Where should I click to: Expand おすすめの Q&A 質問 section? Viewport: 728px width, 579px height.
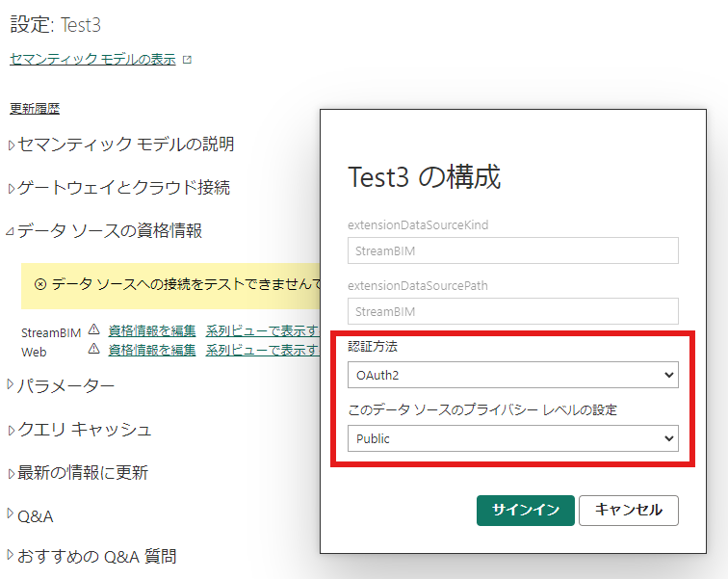point(92,556)
